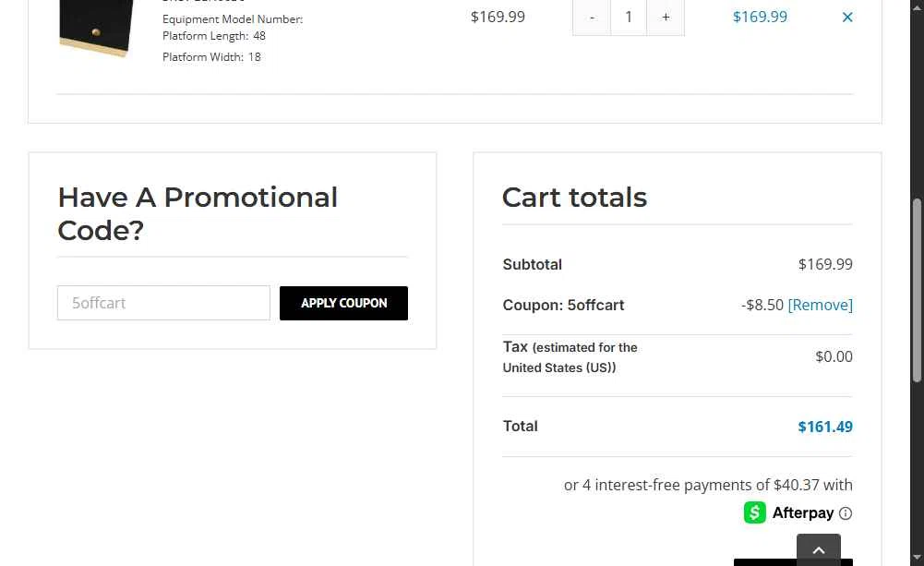Click the Platform Length attribute text
The height and width of the screenshot is (566, 924).
click(x=214, y=36)
